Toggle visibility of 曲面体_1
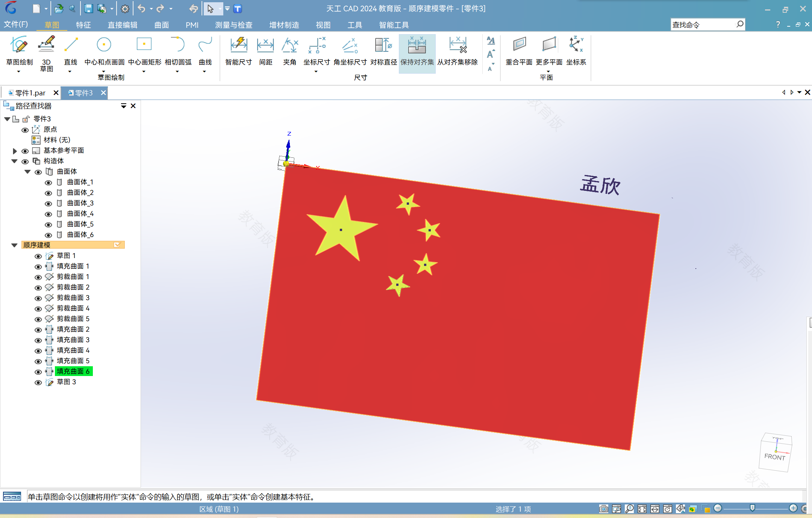 [x=48, y=183]
